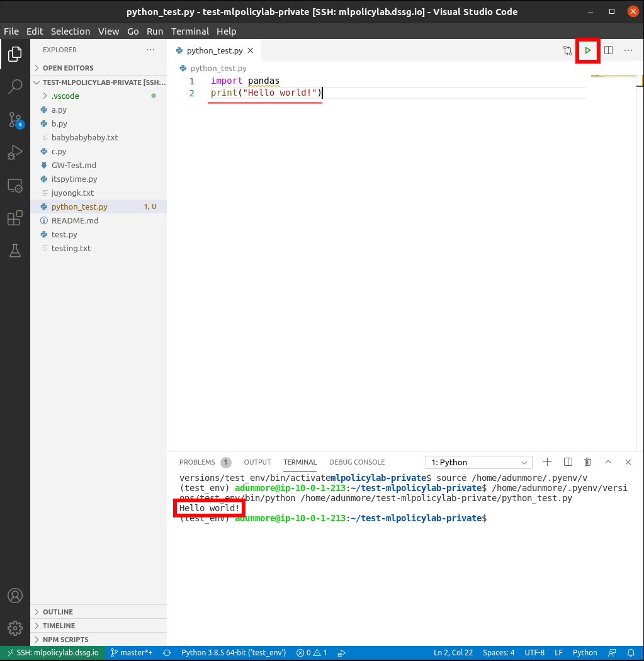Change indentation via Spaces: 4
Viewport: 644px width, 661px height.
[499, 653]
